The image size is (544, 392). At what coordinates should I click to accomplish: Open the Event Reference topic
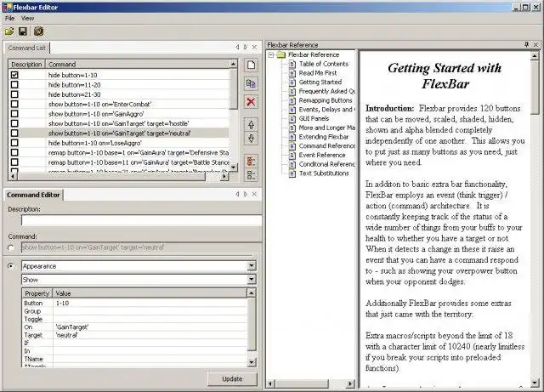pyautogui.click(x=322, y=156)
